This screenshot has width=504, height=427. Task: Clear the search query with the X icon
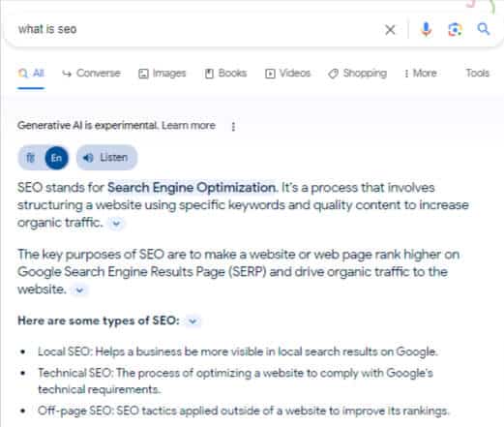[390, 30]
